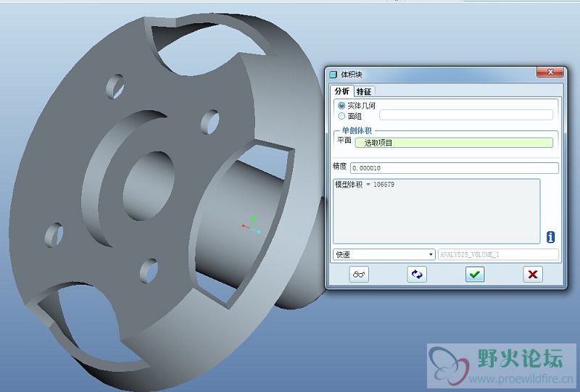Select the 实体几何 radio button
This screenshot has width=580, height=392.
(341, 105)
